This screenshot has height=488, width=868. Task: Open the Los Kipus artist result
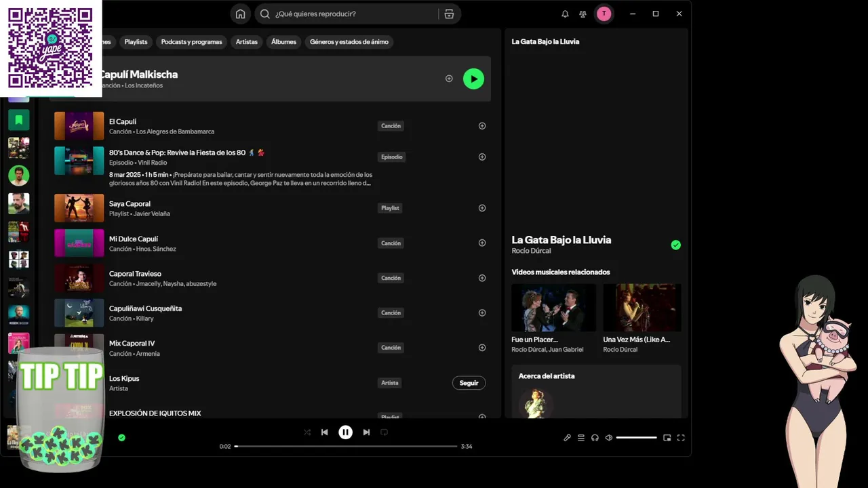coord(124,378)
